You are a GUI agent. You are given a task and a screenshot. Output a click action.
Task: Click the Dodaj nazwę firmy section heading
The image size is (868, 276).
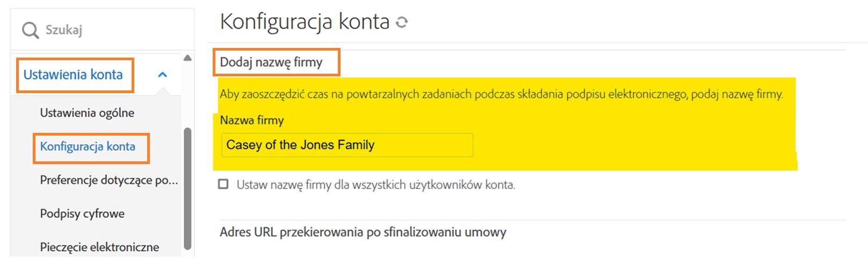[x=271, y=62]
